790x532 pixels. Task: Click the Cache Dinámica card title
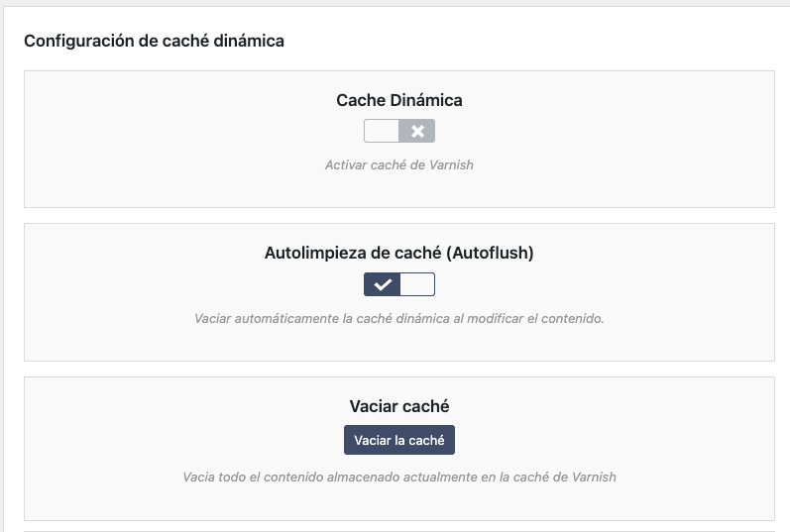(x=399, y=100)
